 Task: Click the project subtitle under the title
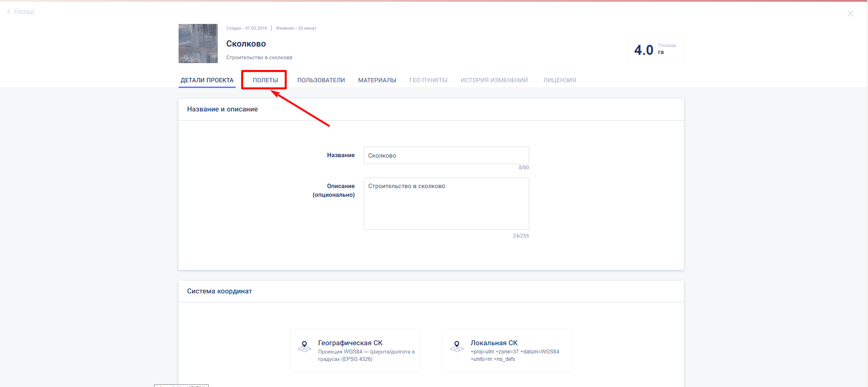(259, 57)
